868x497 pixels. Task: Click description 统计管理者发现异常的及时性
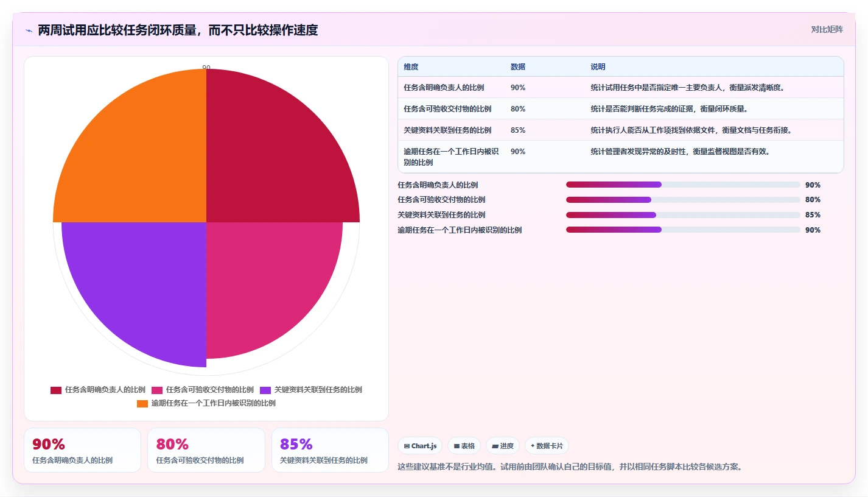[x=681, y=152]
